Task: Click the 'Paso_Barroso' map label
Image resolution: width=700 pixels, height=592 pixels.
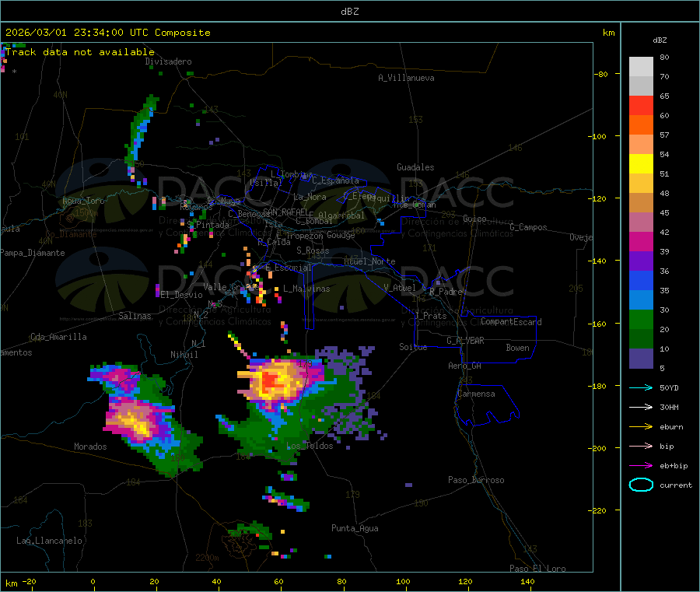Action: [x=476, y=480]
